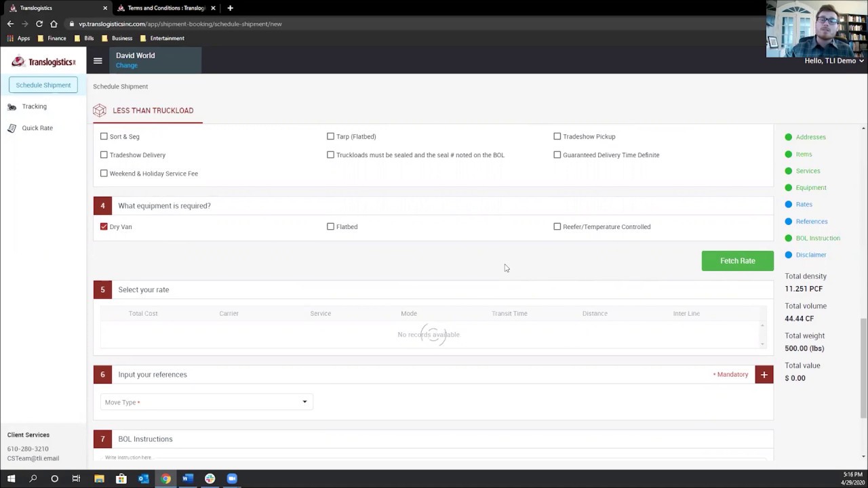Click the rate table scroll-up arrow
The width and height of the screenshot is (868, 488).
pyautogui.click(x=762, y=325)
